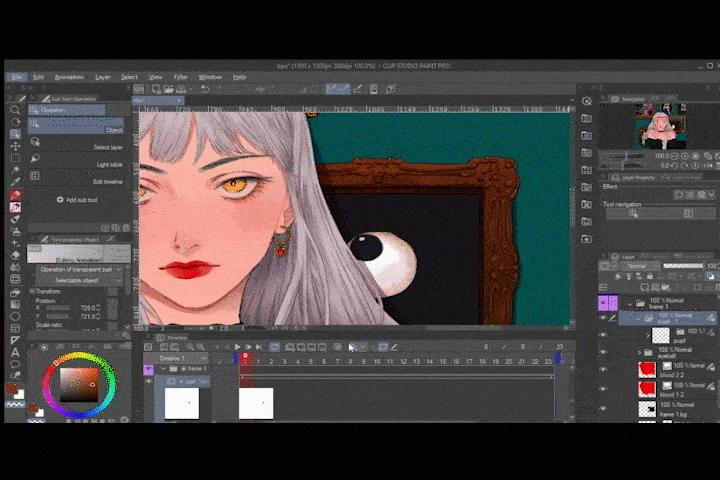Open the Animation menu
The height and width of the screenshot is (480, 720).
click(69, 77)
